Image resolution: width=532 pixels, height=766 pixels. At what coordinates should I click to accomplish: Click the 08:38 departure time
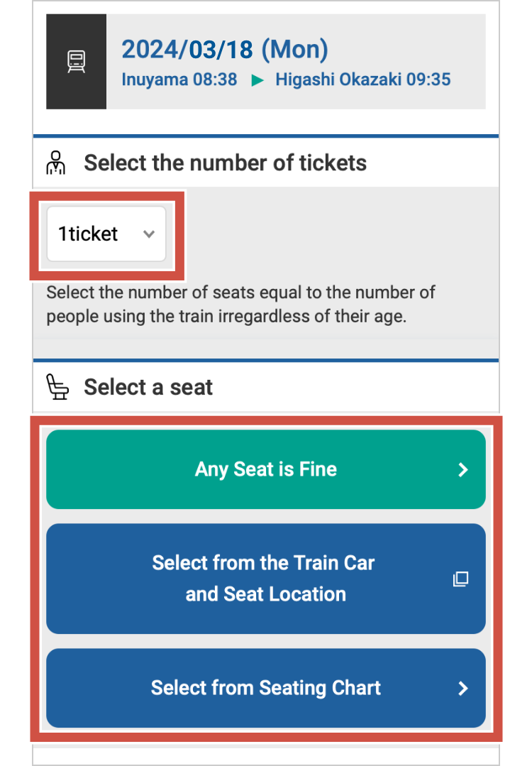[215, 80]
